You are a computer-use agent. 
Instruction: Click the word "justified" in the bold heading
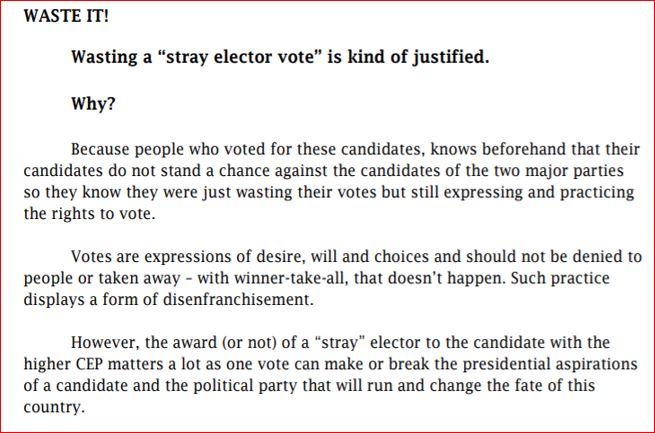[446, 57]
